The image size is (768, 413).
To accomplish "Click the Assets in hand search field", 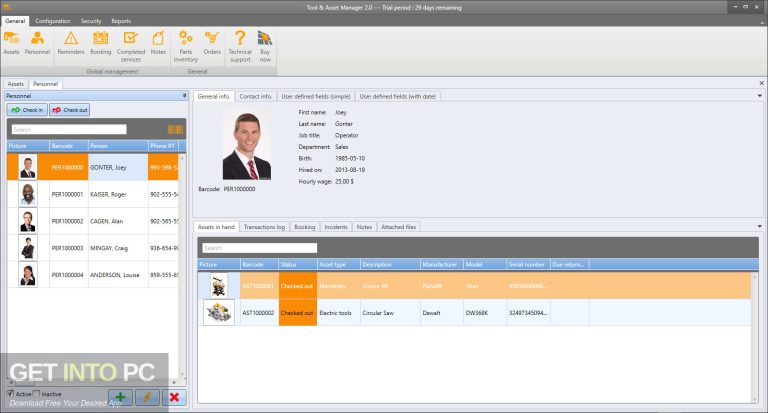I will point(258,247).
